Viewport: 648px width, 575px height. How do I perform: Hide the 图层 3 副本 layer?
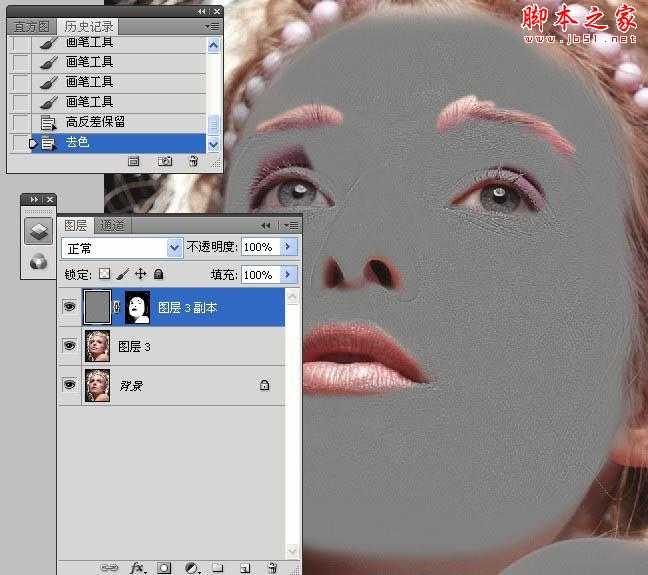pyautogui.click(x=69, y=306)
